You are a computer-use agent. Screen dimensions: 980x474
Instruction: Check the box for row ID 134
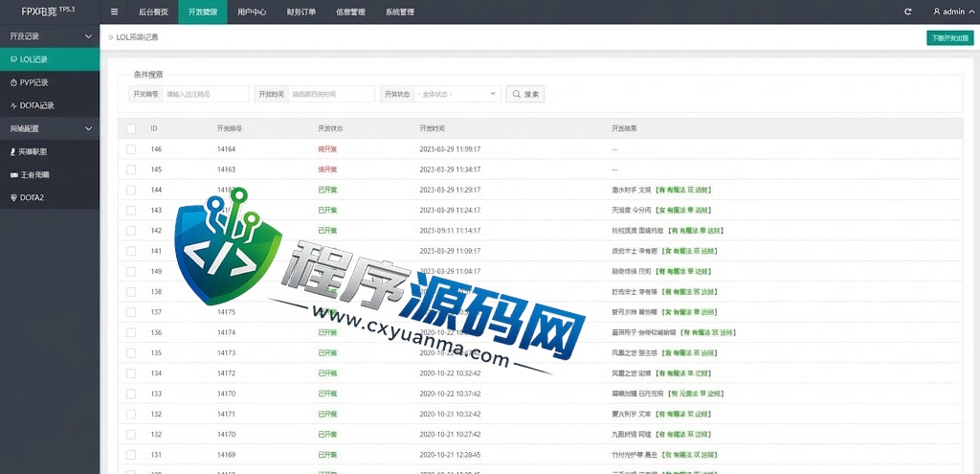(x=130, y=373)
